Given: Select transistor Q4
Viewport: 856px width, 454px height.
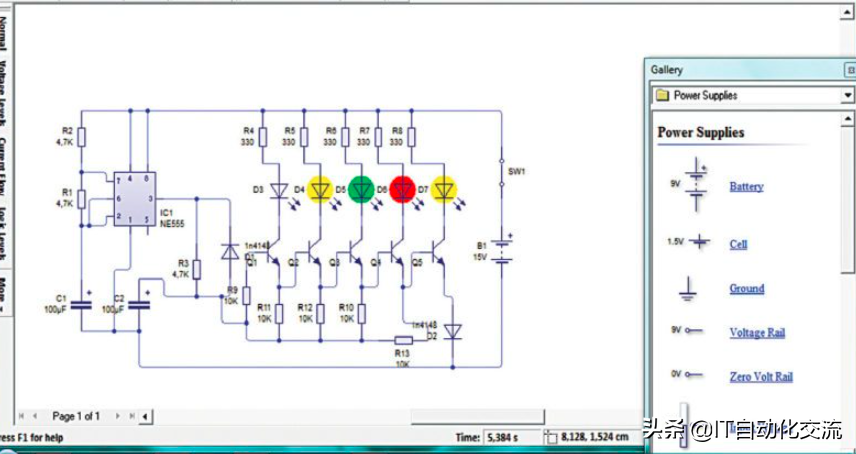Looking at the screenshot, I should coord(395,253).
